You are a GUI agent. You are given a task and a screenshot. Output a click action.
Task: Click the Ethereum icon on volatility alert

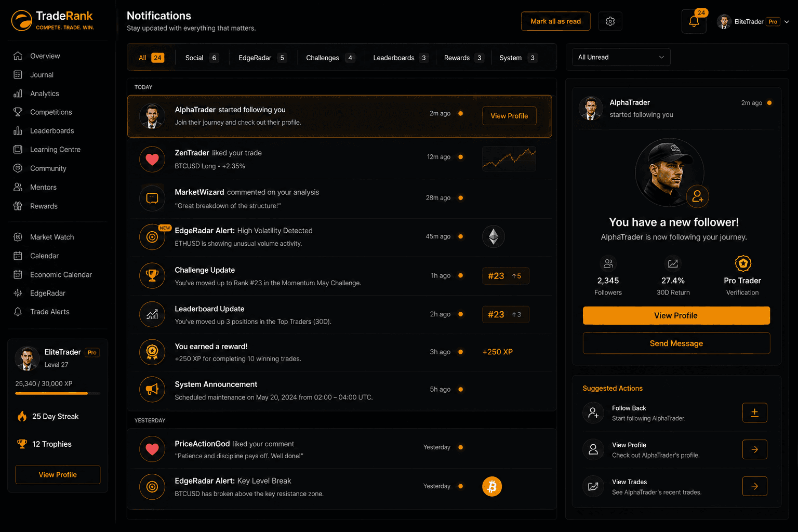[494, 236]
